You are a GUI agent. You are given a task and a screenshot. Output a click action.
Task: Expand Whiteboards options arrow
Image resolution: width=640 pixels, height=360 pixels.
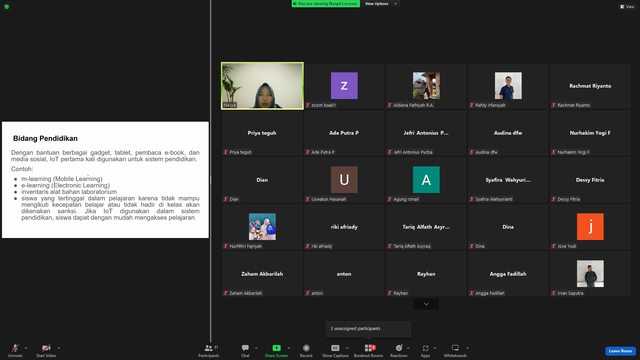tap(467, 348)
